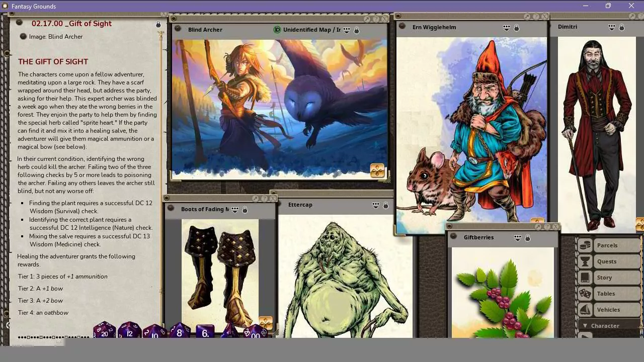Close the Boots of Fading window
The width and height of the screenshot is (644, 362).
click(273, 199)
